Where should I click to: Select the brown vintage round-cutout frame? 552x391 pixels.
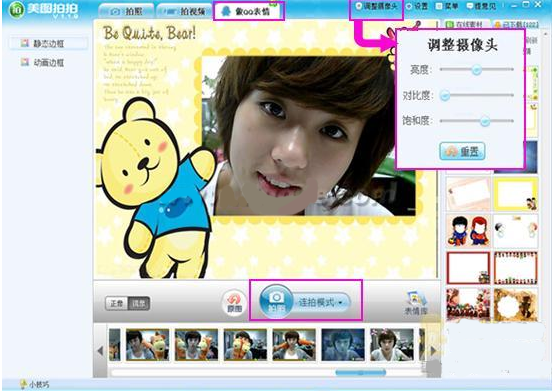[516, 304]
